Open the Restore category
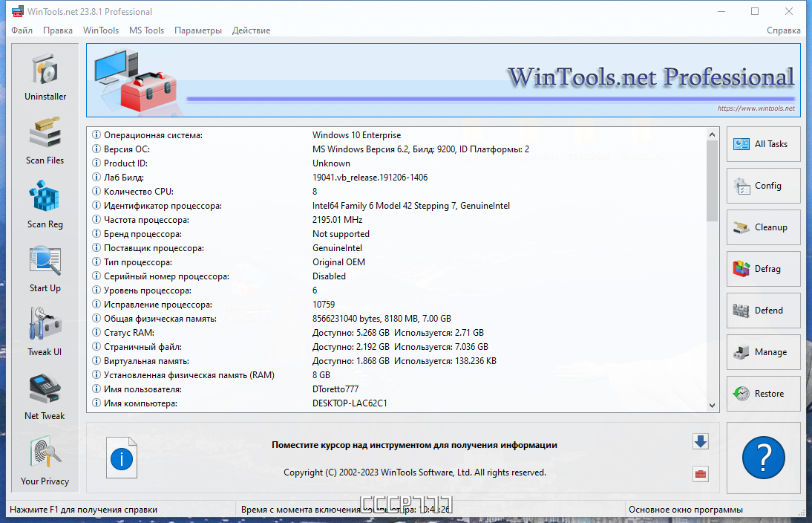 (763, 394)
